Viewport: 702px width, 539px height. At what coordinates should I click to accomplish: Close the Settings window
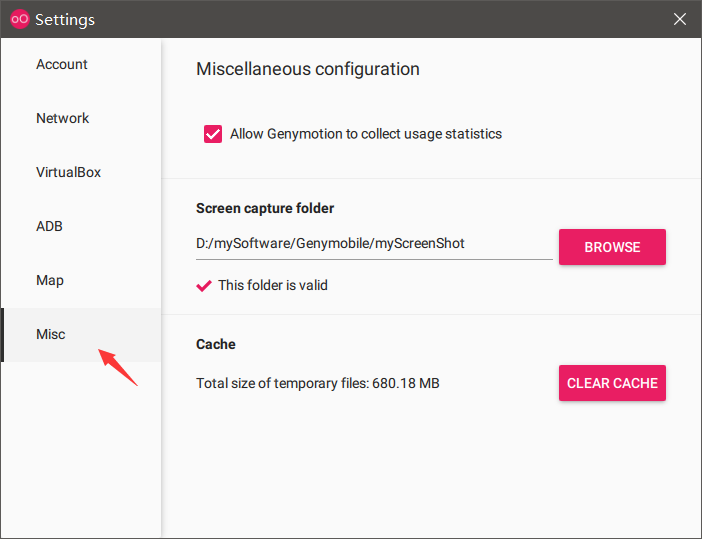click(680, 19)
